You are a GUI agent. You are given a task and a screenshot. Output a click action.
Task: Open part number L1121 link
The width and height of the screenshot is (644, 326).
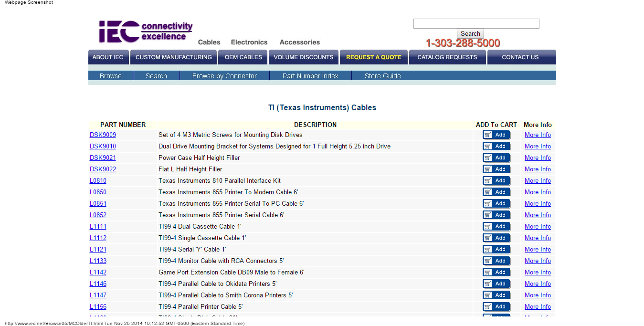[x=98, y=249]
